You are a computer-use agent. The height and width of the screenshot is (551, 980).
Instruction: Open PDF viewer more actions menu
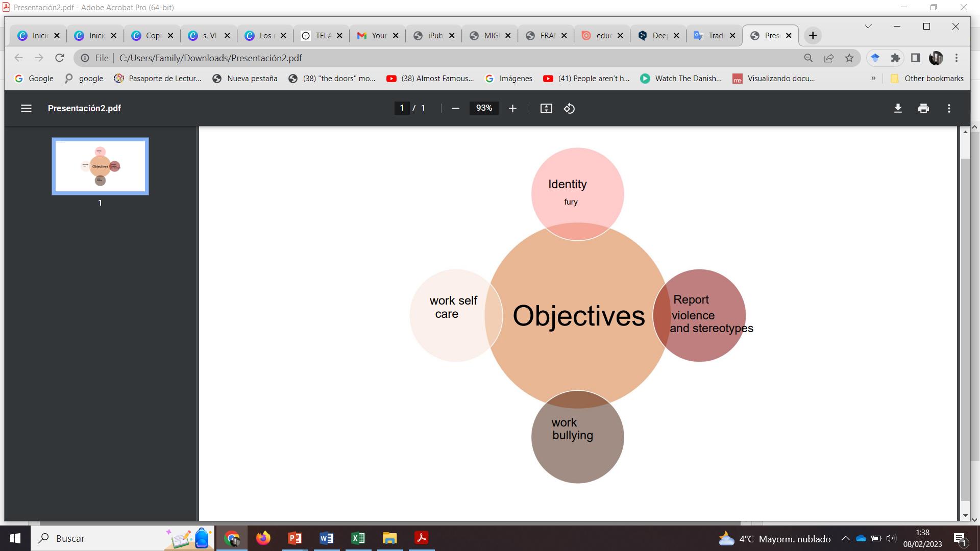(x=949, y=108)
